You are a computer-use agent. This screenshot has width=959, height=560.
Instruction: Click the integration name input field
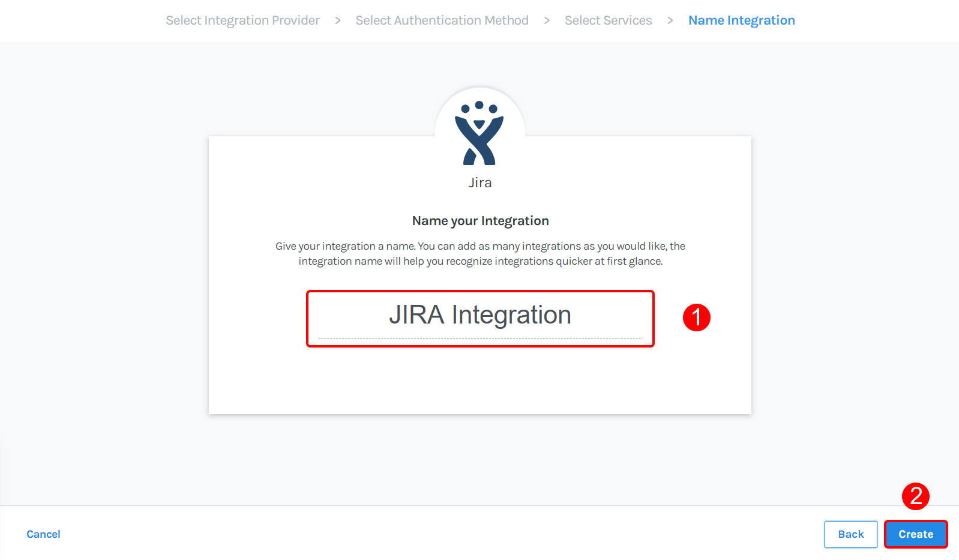(480, 317)
